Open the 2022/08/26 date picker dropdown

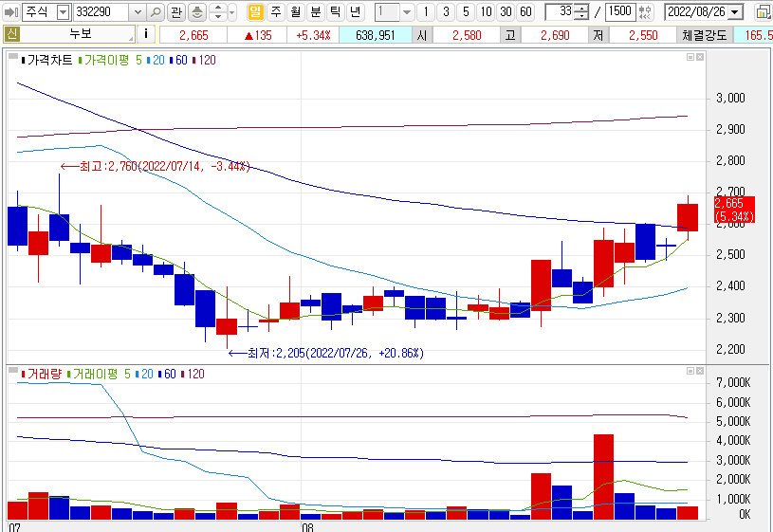coord(735,11)
